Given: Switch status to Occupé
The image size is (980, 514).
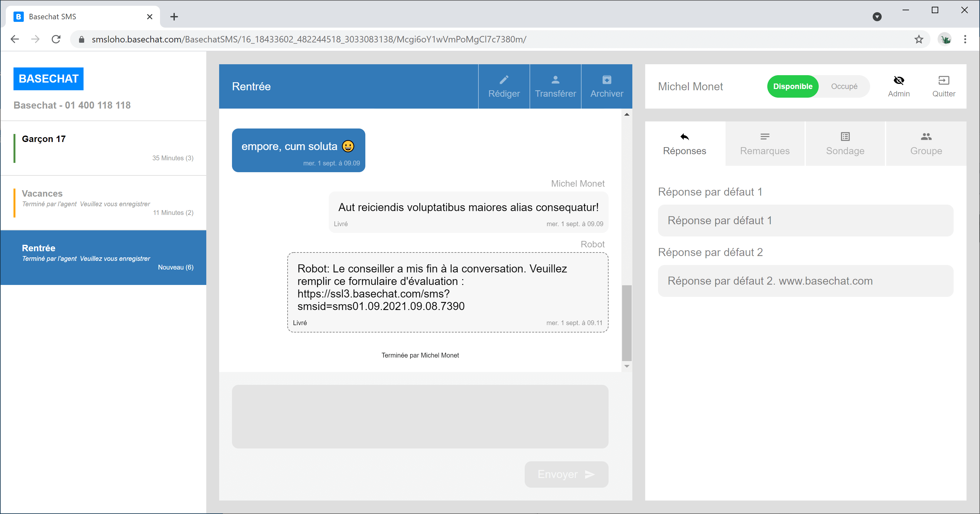Looking at the screenshot, I should 844,86.
